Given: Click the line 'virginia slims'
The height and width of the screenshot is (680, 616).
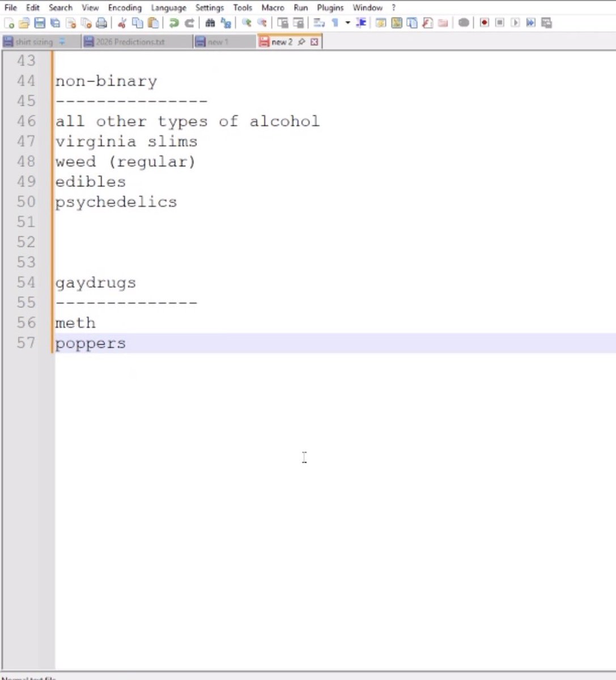Looking at the screenshot, I should (126, 142).
